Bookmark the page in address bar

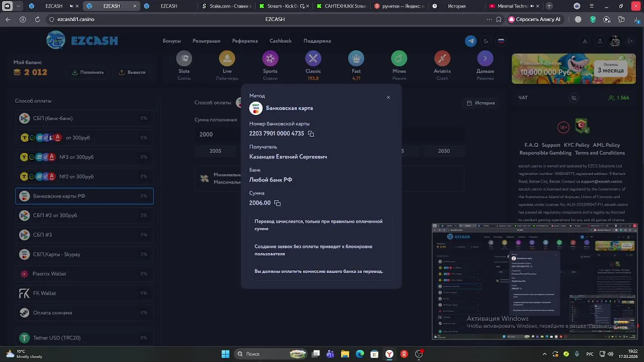point(499,19)
